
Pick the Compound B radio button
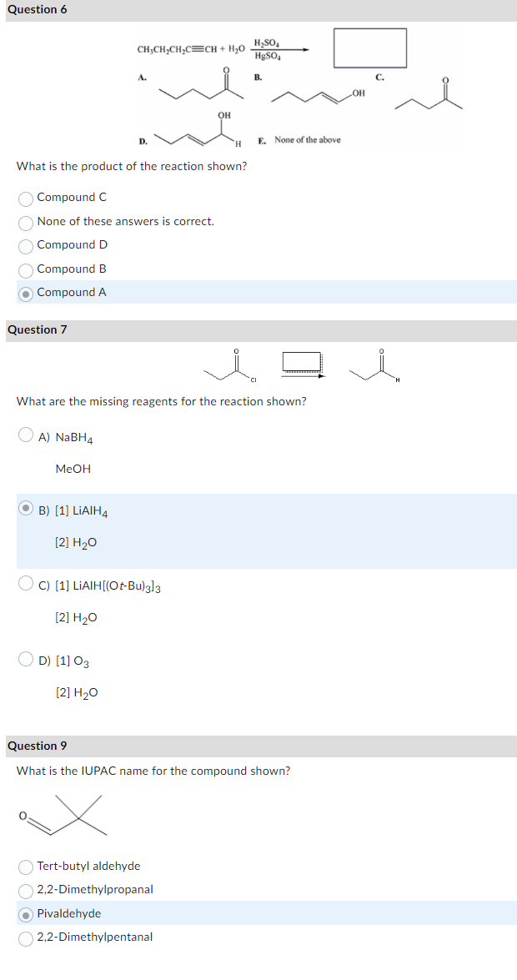25,269
